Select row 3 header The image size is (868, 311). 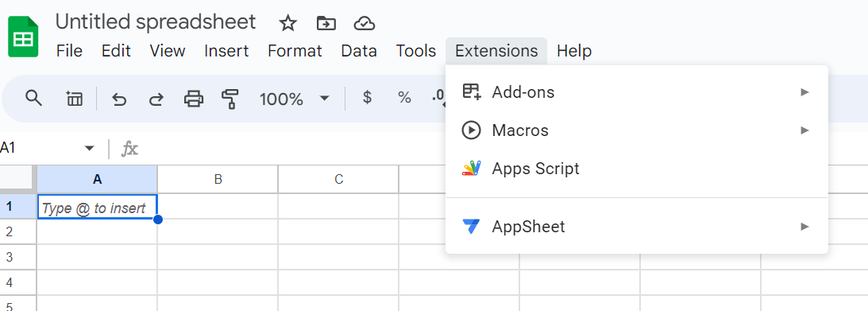pyautogui.click(x=17, y=257)
